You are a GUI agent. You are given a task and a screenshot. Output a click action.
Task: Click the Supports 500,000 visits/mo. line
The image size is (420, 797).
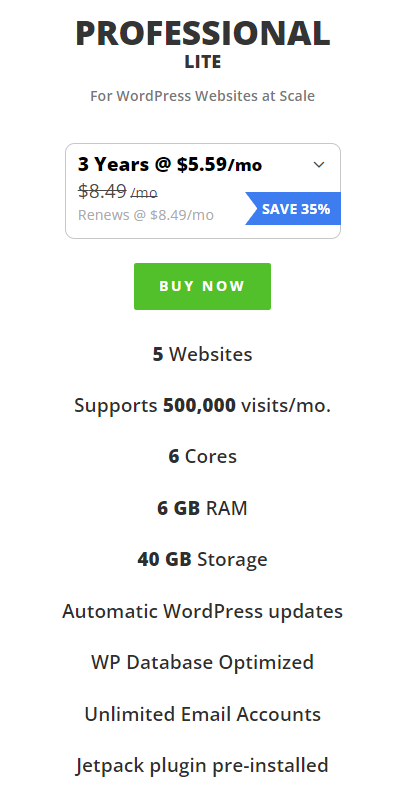point(202,406)
